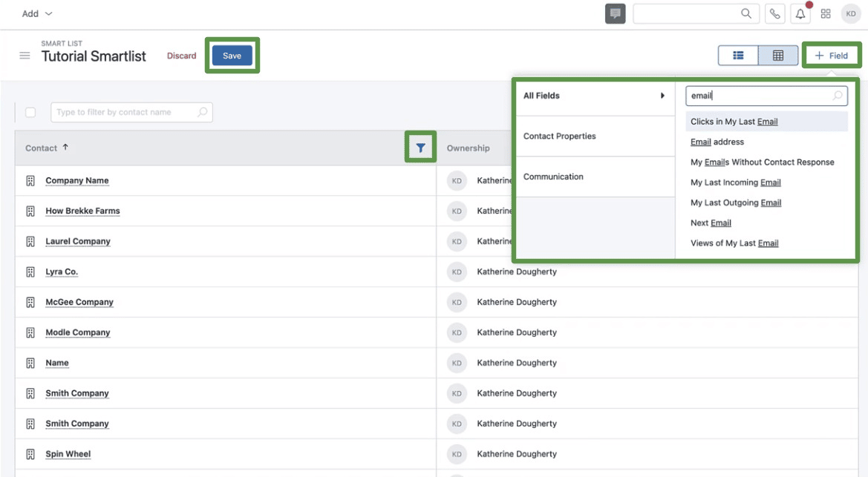Discard smart list changes
The width and height of the screenshot is (868, 477).
coord(182,56)
